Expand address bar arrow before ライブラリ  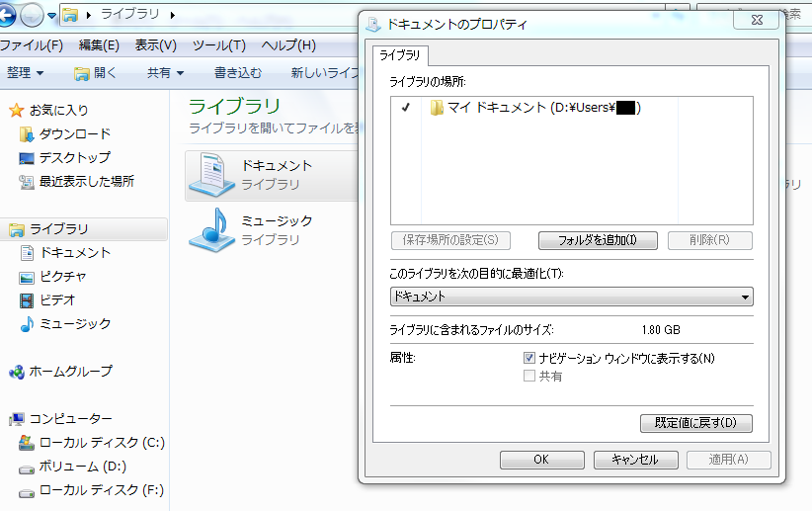(x=89, y=15)
